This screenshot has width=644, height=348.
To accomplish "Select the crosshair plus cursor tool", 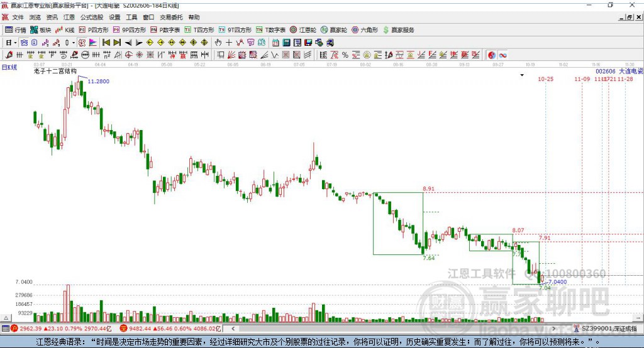I will pos(229,43).
